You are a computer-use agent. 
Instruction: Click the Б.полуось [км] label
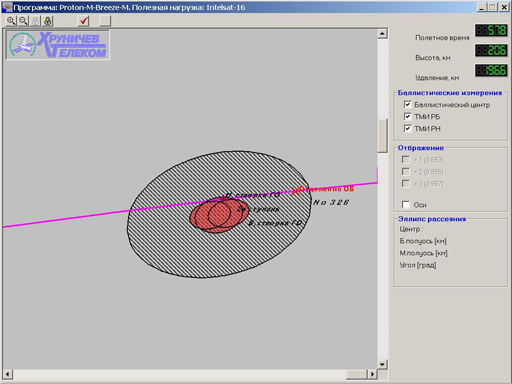(423, 241)
